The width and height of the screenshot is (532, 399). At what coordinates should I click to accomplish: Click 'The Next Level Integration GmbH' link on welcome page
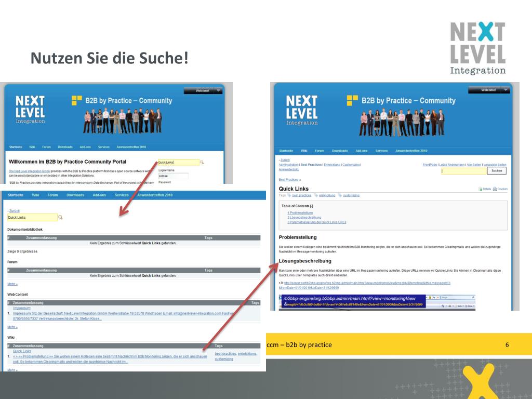click(x=30, y=171)
